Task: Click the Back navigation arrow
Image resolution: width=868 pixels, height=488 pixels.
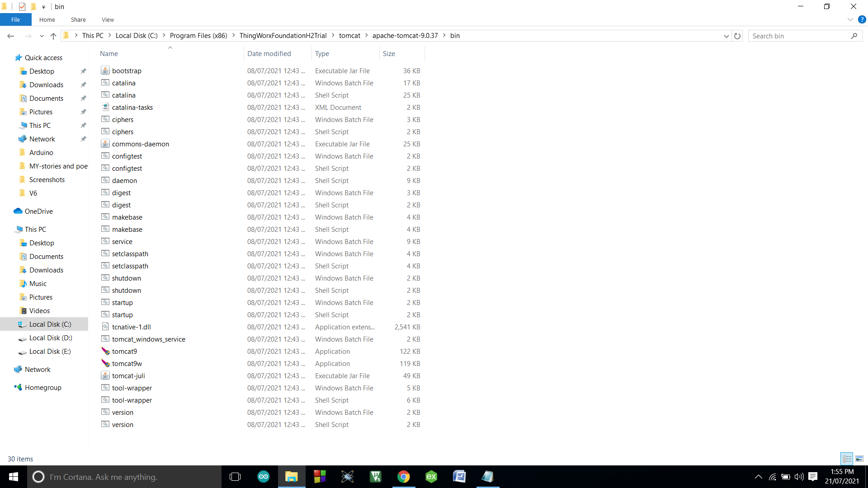Action: 11,36
